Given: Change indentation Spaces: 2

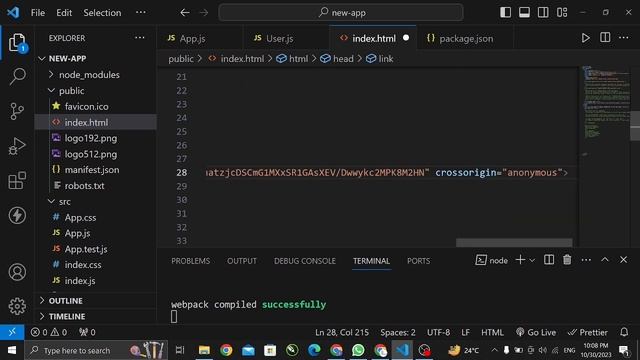Looking at the screenshot, I should (398, 332).
